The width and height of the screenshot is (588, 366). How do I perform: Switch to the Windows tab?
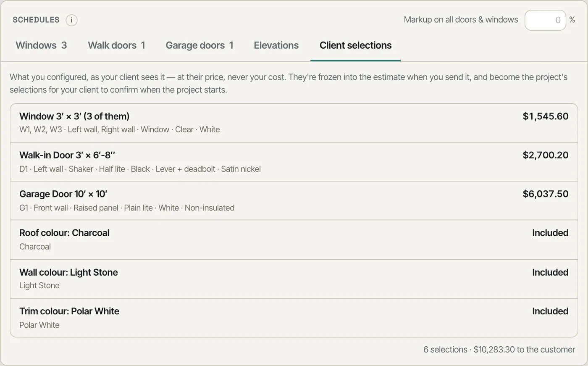click(x=41, y=45)
